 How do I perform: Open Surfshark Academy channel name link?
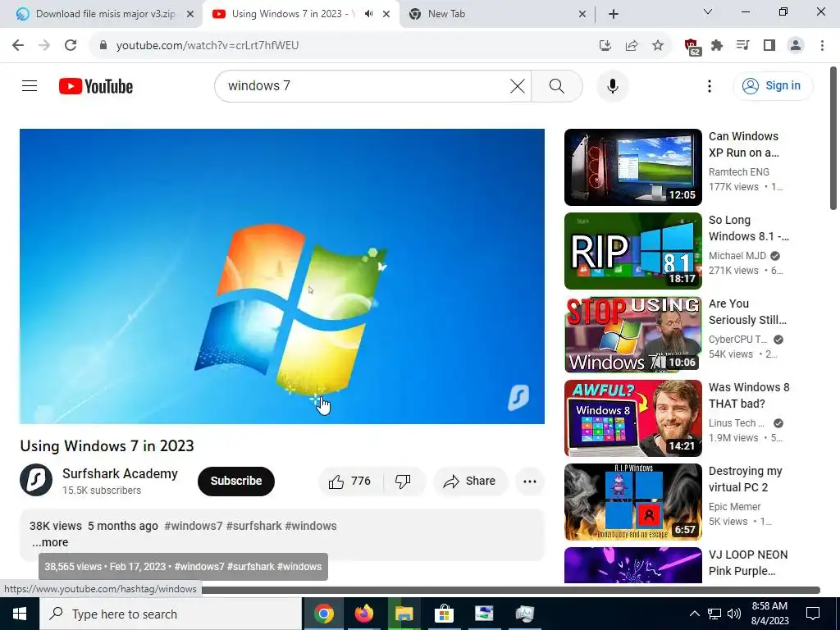point(120,473)
